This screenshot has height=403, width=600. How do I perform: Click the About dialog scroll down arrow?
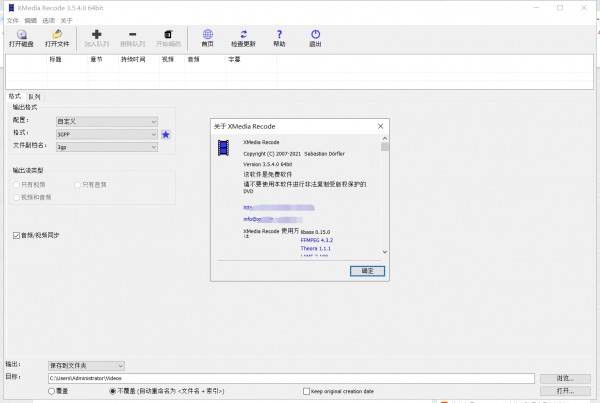point(385,252)
